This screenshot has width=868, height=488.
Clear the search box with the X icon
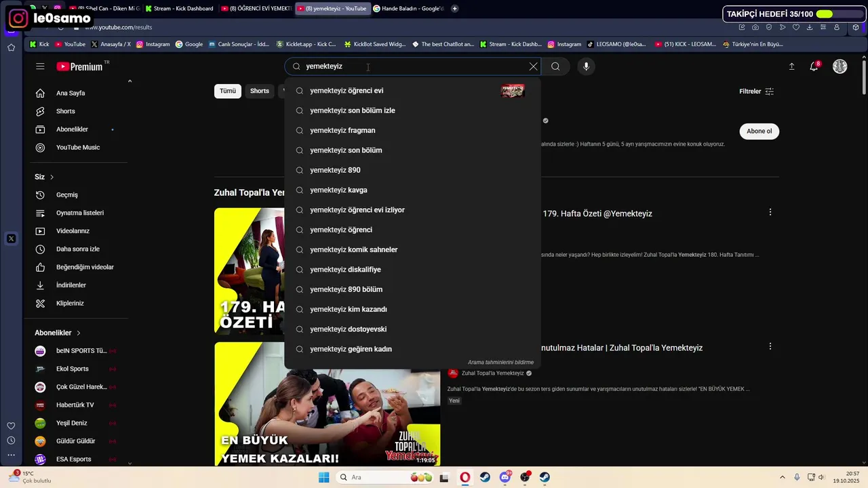(533, 66)
